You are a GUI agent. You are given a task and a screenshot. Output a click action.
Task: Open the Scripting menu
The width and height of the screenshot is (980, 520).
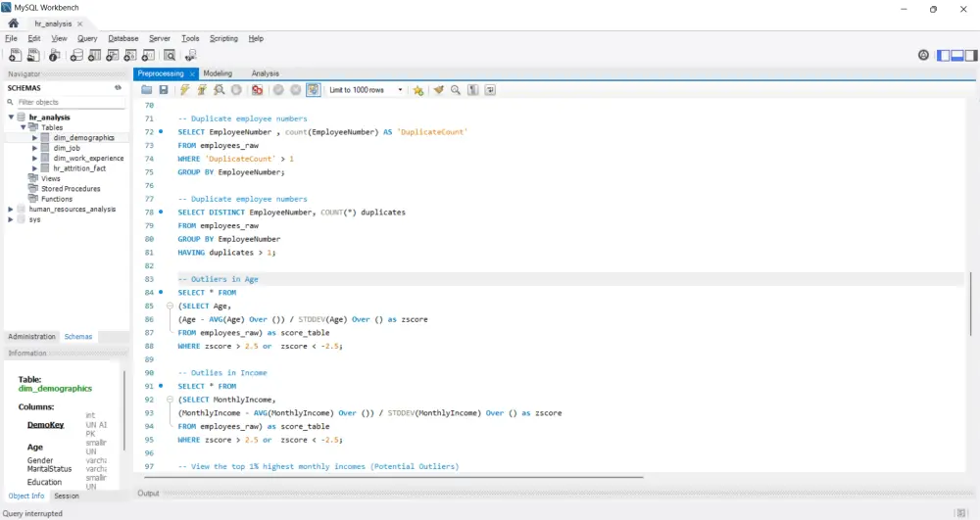coord(223,39)
